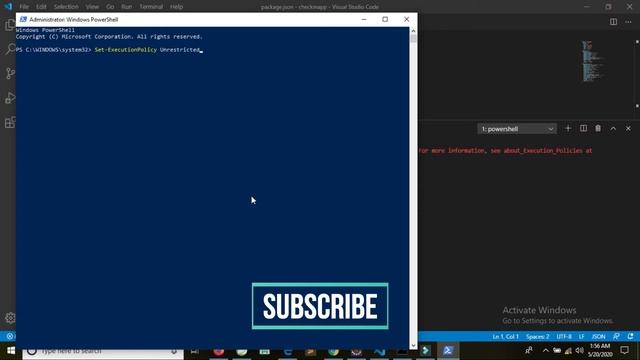Open the Selection menu in VS Code

point(66,7)
